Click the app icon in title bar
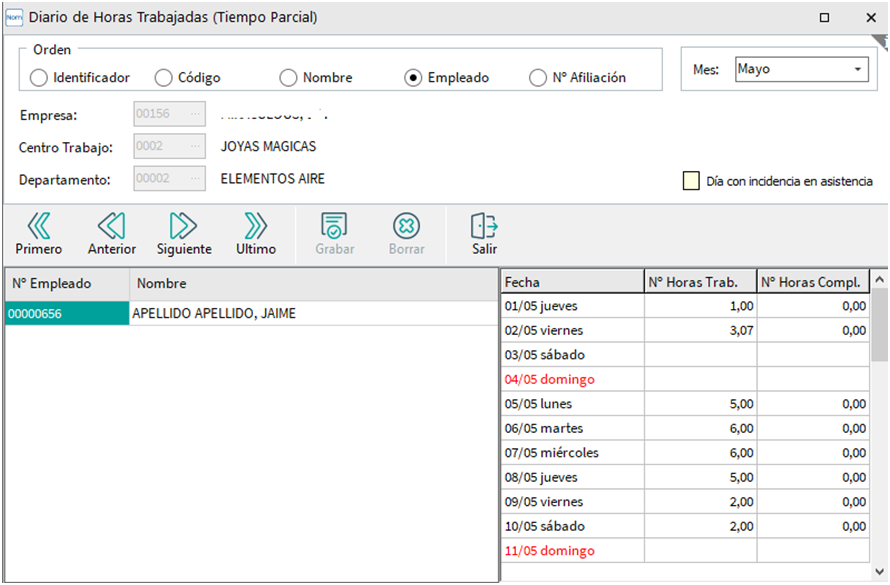This screenshot has height=585, width=890. pyautogui.click(x=14, y=17)
